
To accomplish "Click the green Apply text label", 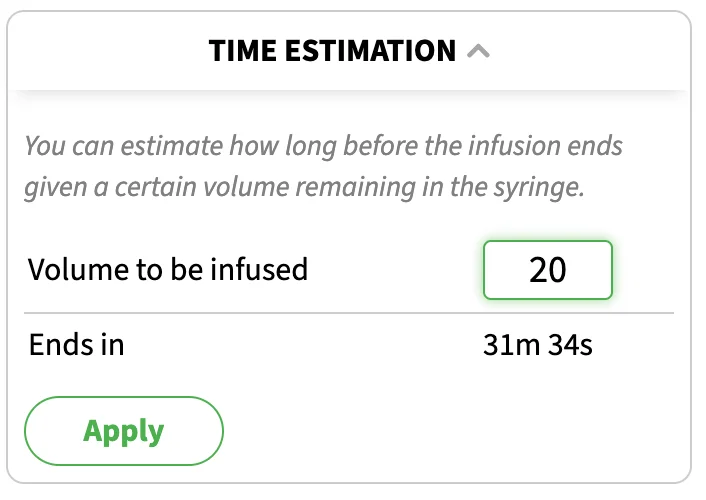I will [124, 432].
